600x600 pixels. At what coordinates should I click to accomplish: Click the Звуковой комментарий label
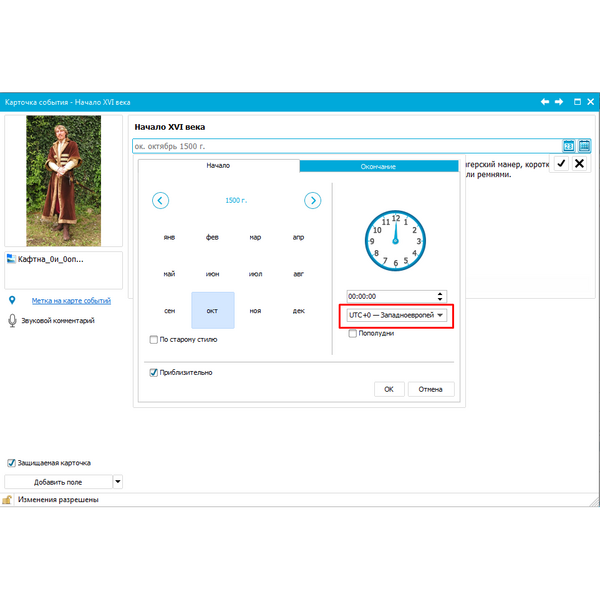point(58,321)
